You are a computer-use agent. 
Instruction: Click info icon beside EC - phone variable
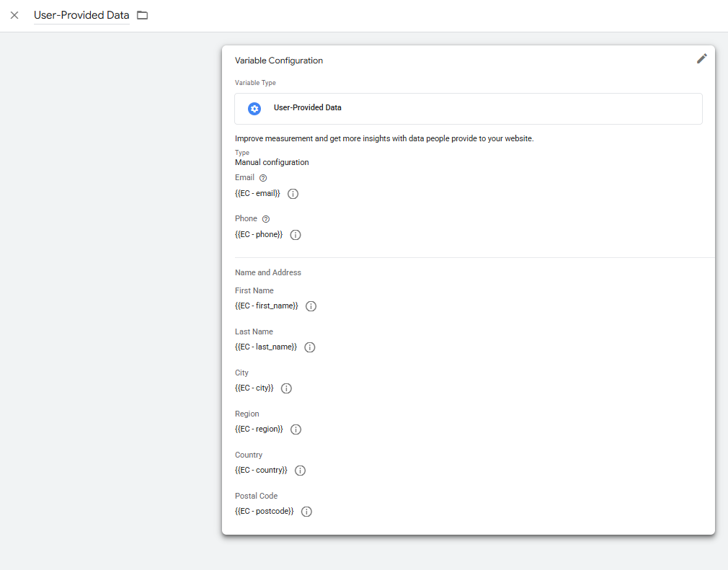(x=296, y=235)
